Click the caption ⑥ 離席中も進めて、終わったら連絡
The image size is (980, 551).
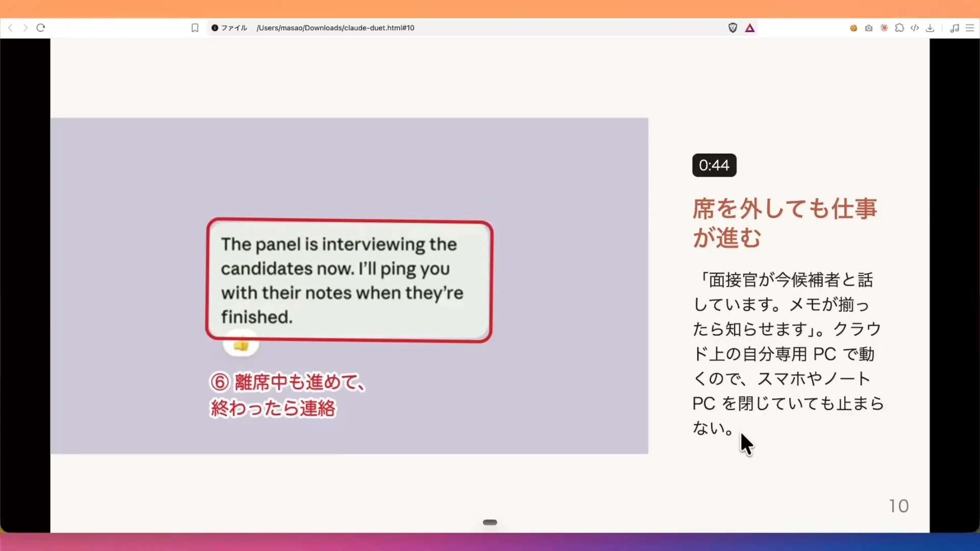[x=288, y=395]
